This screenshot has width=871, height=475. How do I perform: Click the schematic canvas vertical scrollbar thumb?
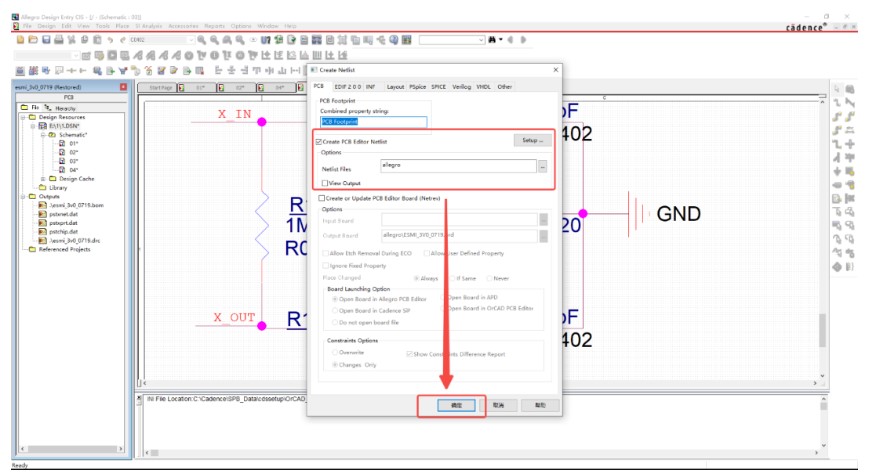click(822, 330)
